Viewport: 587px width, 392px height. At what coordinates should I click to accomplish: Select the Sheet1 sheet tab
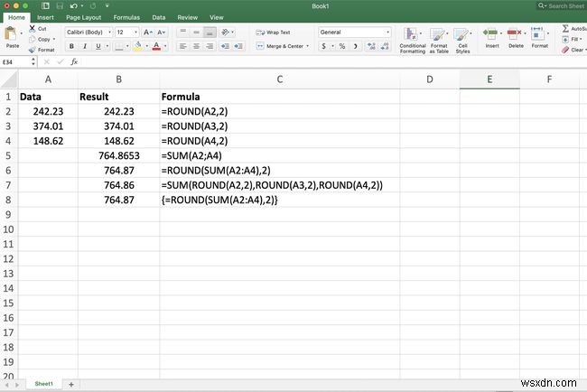coord(44,384)
